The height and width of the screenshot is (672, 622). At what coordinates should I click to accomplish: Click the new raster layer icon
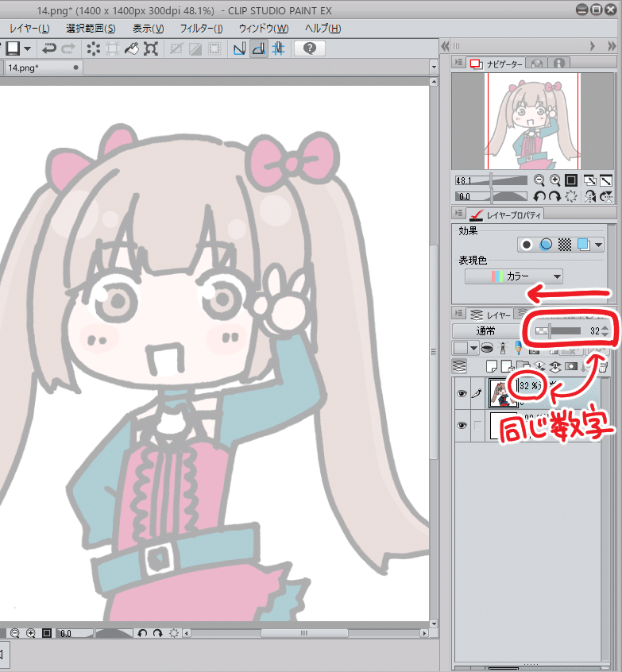click(x=492, y=366)
